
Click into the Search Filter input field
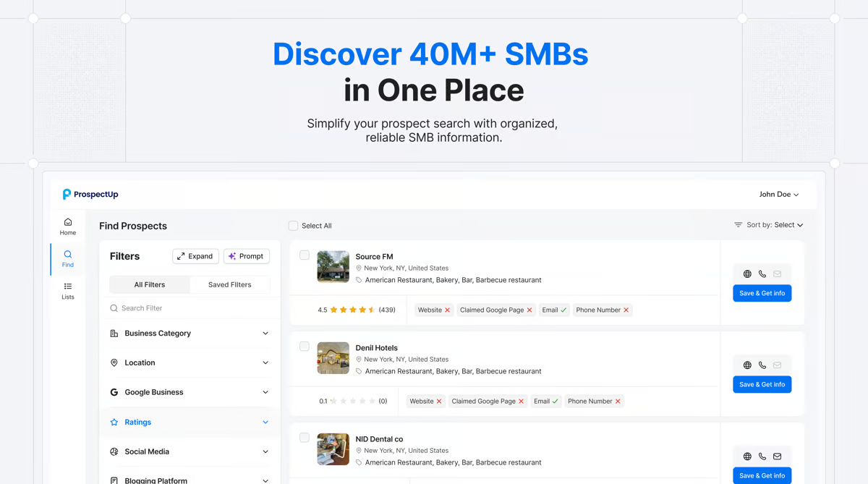(x=190, y=308)
